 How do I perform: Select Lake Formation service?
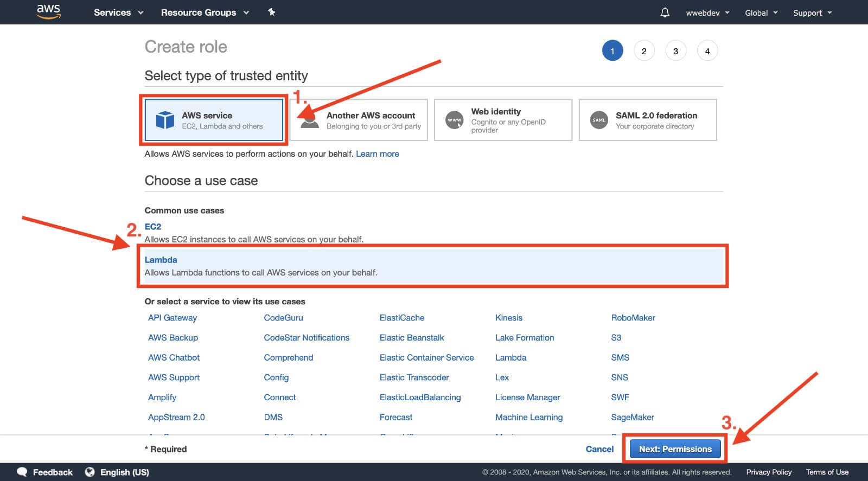coord(525,338)
